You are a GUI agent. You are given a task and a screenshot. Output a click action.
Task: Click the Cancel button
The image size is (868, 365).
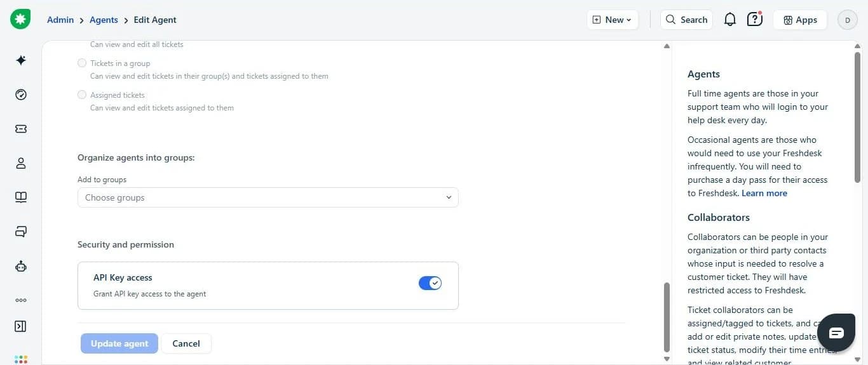pos(186,343)
